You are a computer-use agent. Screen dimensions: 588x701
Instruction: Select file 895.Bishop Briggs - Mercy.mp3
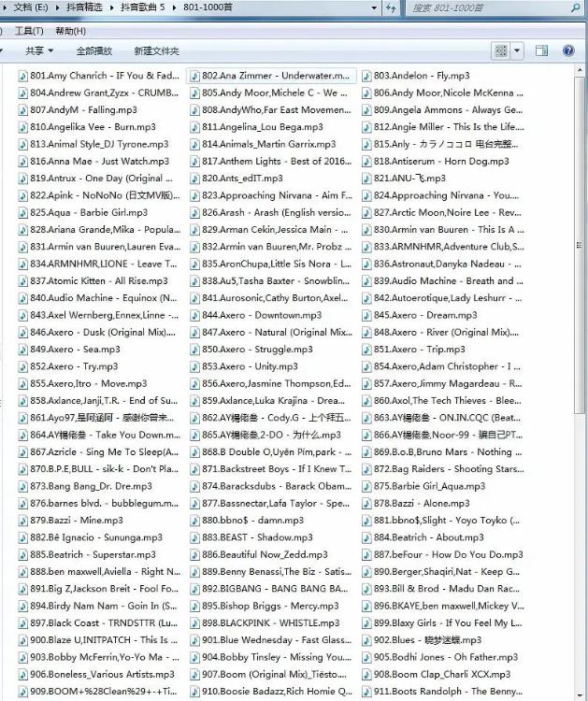tap(265, 607)
